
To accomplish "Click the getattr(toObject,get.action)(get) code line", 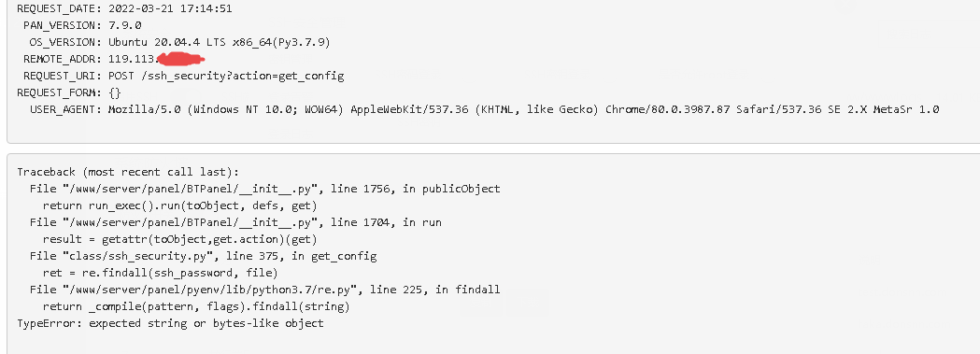I will [180, 239].
